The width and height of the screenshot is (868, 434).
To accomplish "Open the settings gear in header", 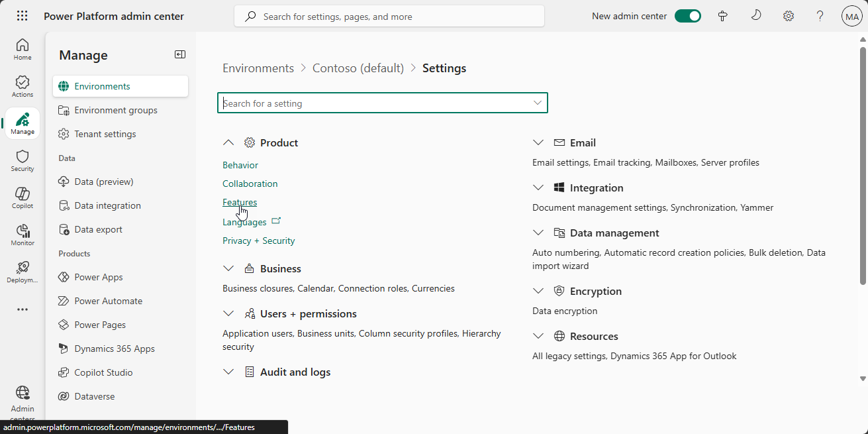I will (789, 16).
